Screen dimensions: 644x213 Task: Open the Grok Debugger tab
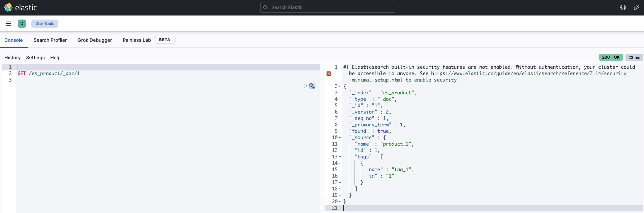point(95,40)
